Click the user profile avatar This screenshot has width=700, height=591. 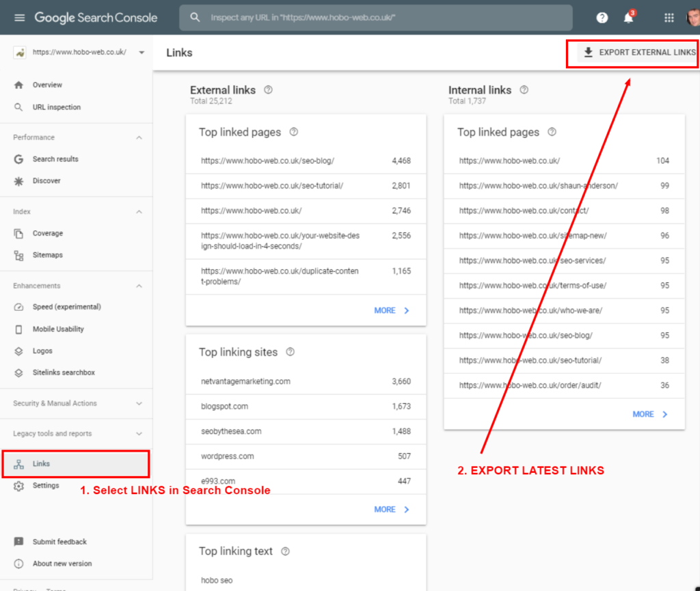pyautogui.click(x=693, y=18)
